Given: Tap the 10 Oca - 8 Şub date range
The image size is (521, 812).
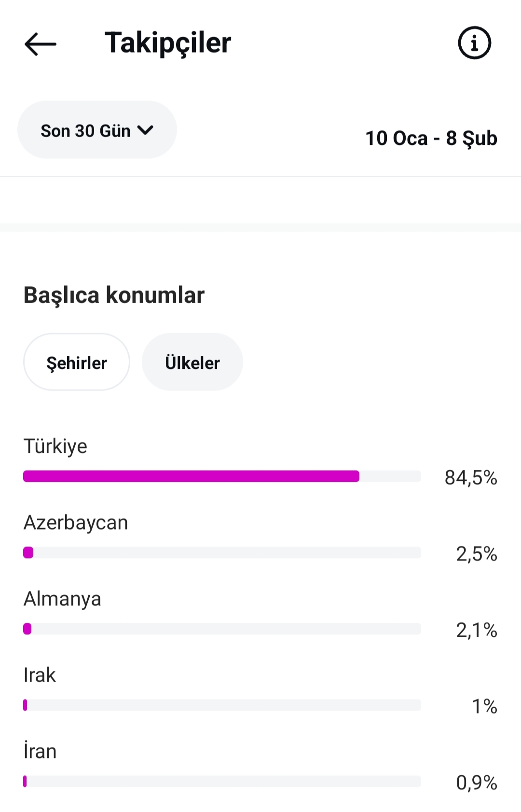Looking at the screenshot, I should coord(431,139).
